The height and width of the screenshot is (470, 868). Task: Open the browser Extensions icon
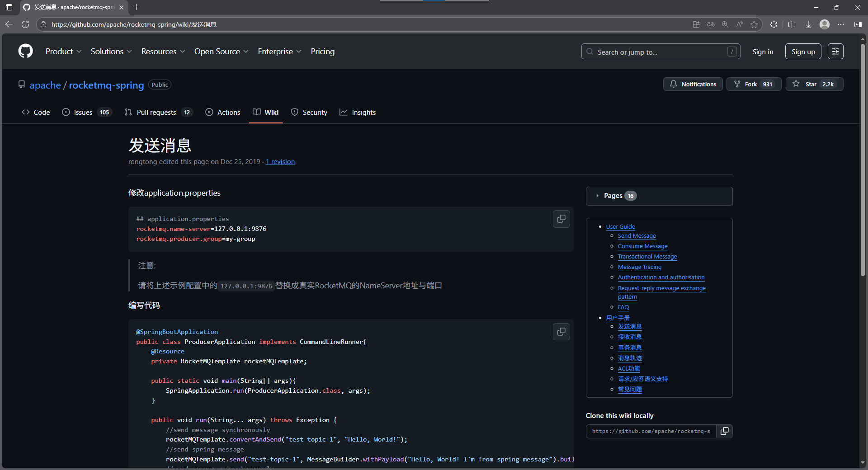(774, 24)
